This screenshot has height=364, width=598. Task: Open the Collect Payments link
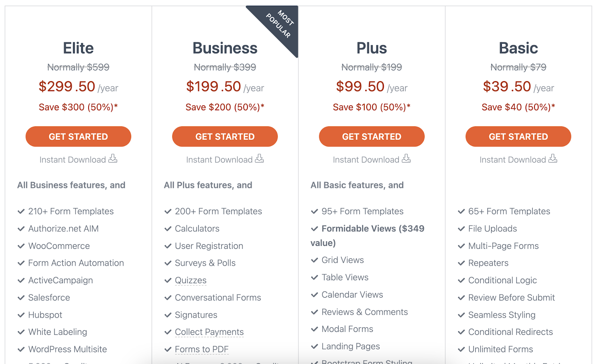(x=209, y=332)
